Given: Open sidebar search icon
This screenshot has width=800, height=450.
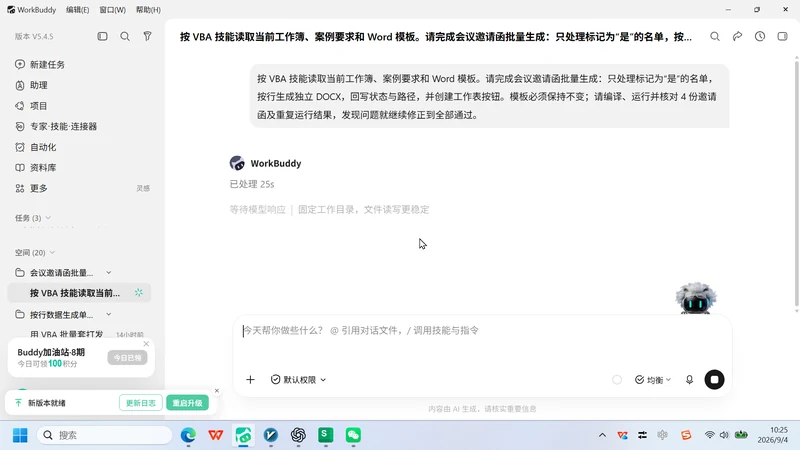Looking at the screenshot, I should click(x=125, y=36).
